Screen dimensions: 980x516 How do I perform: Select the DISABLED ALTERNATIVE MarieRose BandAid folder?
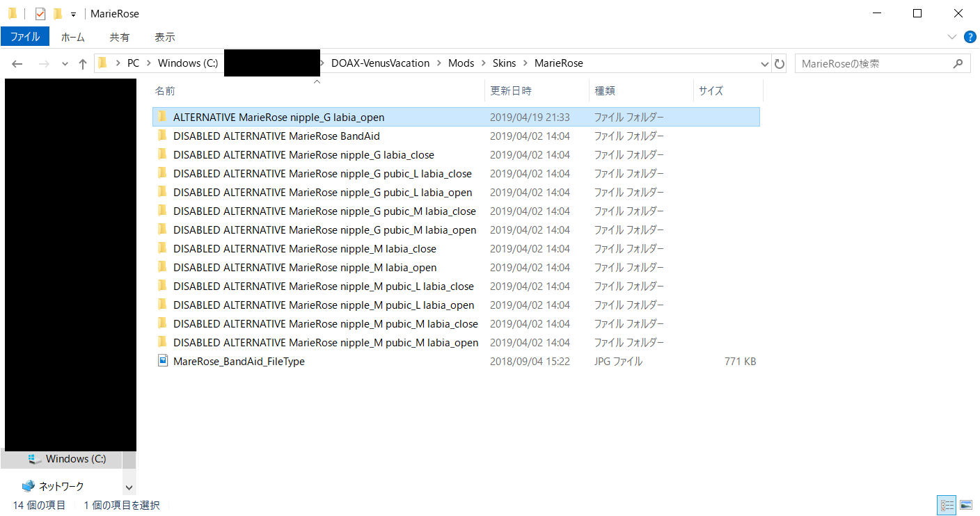456,136
